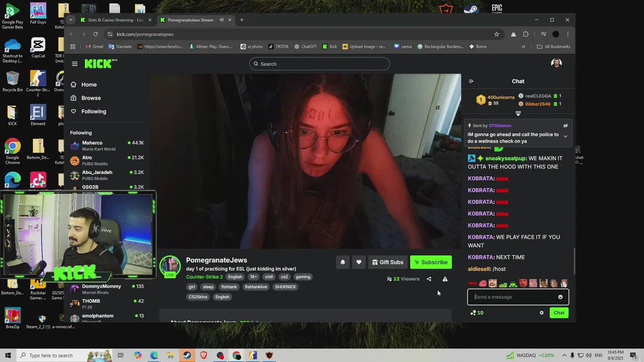Click the CS2Skins stream tag
The height and width of the screenshot is (362, 644).
pyautogui.click(x=198, y=297)
